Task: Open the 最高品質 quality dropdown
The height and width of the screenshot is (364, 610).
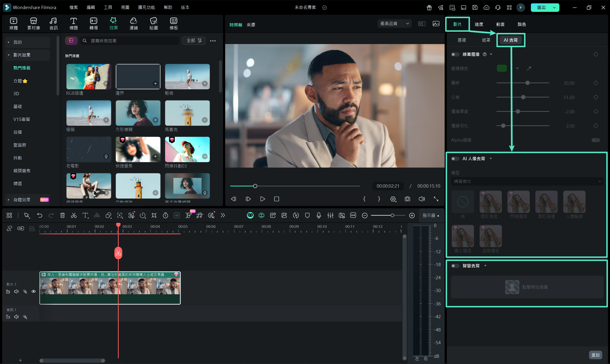Action: (x=394, y=24)
